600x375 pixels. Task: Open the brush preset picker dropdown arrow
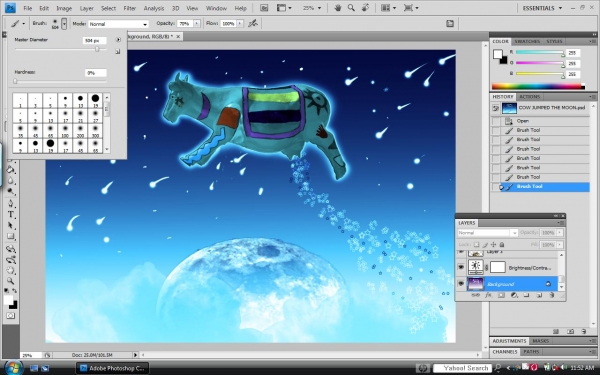tap(64, 24)
